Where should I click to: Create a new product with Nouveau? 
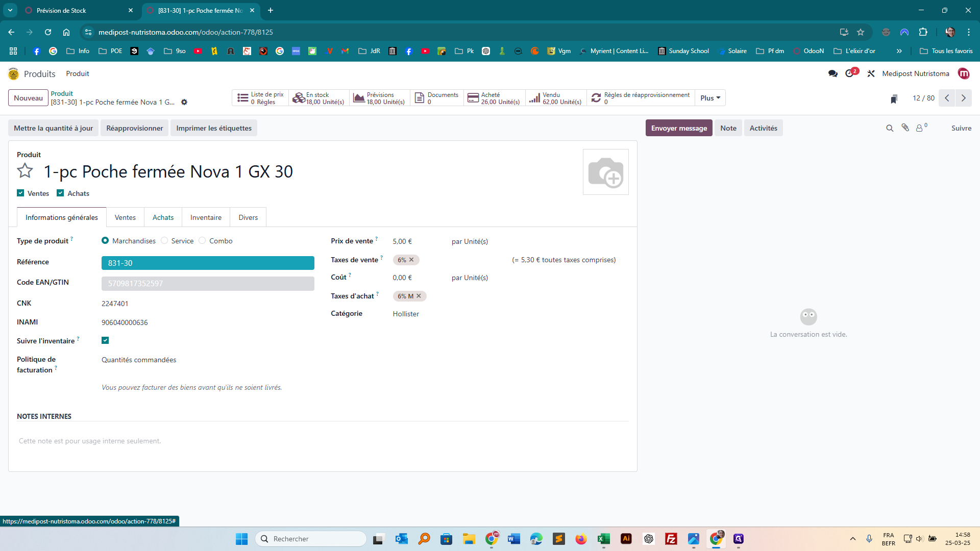[28, 98]
